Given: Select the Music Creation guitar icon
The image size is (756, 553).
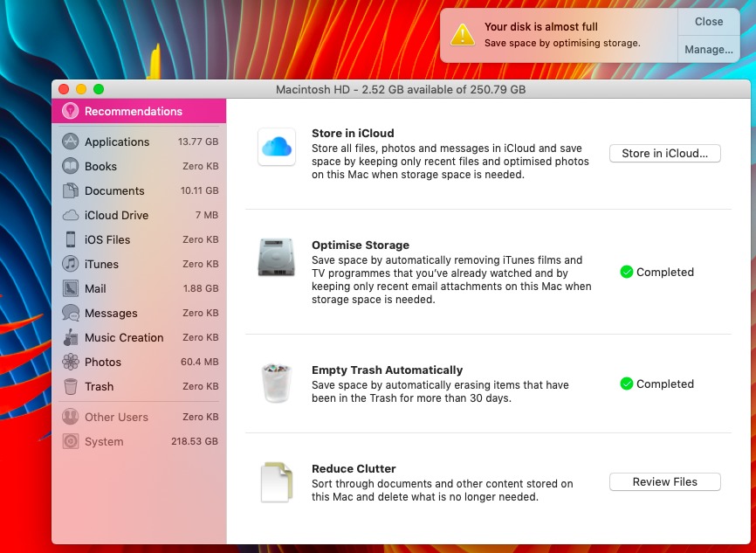Looking at the screenshot, I should click(x=71, y=337).
